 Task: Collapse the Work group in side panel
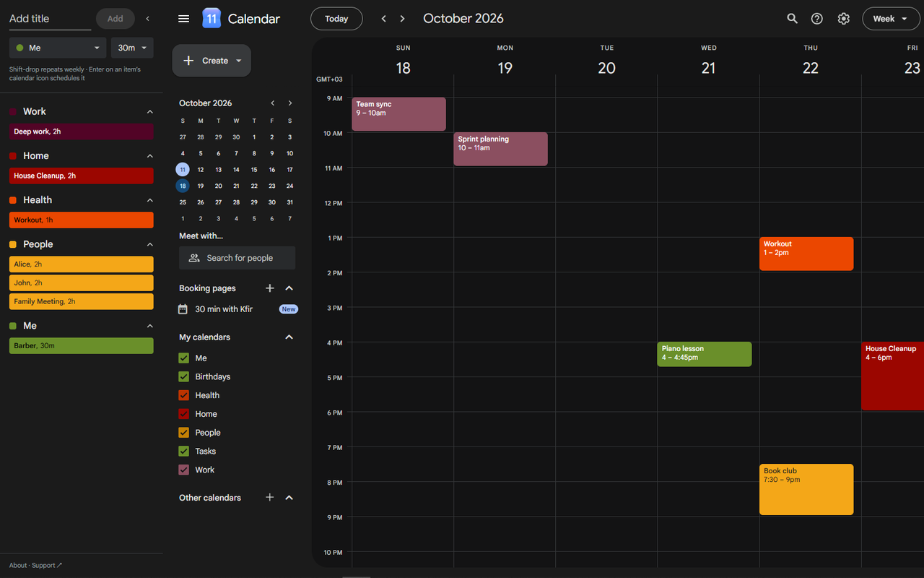(150, 112)
